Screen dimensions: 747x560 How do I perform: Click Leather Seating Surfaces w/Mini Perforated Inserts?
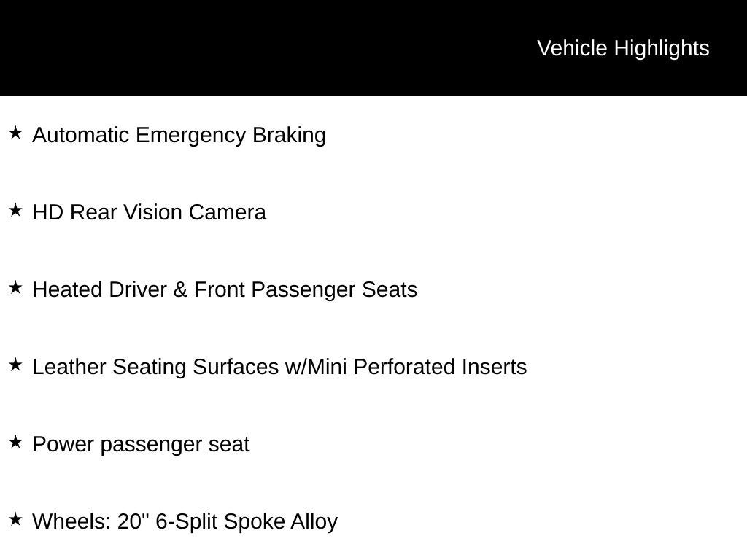[x=279, y=367]
